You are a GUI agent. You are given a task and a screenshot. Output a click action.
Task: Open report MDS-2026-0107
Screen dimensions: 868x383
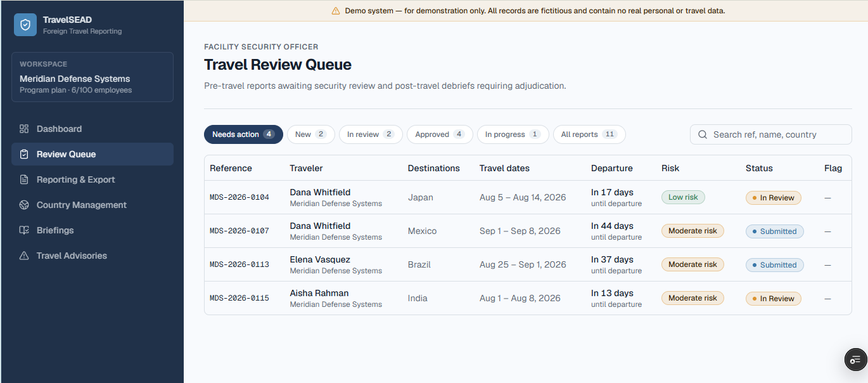(239, 231)
